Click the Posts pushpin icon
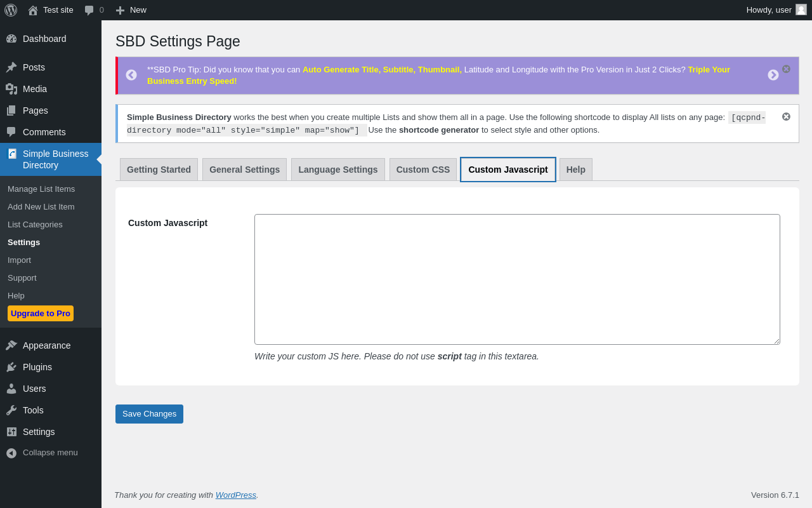Image resolution: width=812 pixels, height=508 pixels. 11,67
